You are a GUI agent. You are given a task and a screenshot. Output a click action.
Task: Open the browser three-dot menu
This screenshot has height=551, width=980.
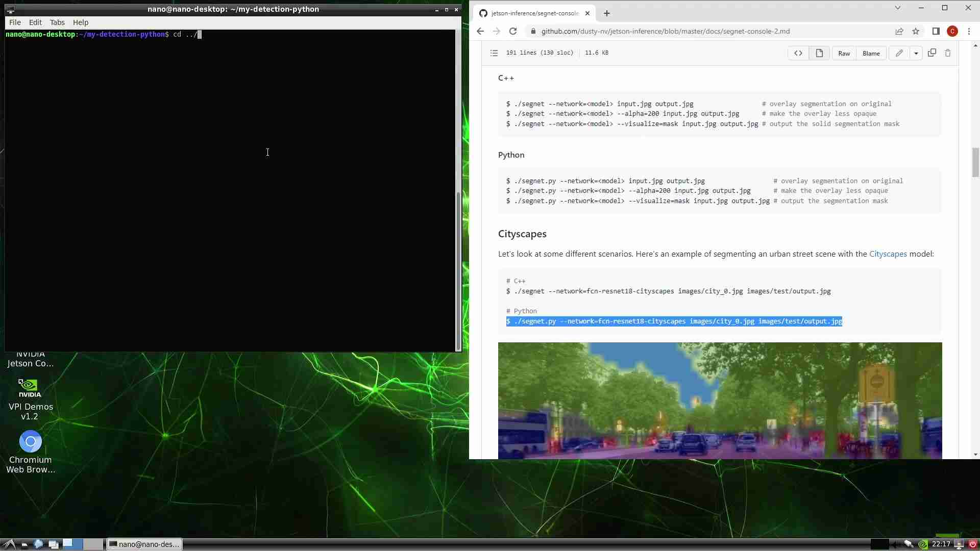click(969, 31)
